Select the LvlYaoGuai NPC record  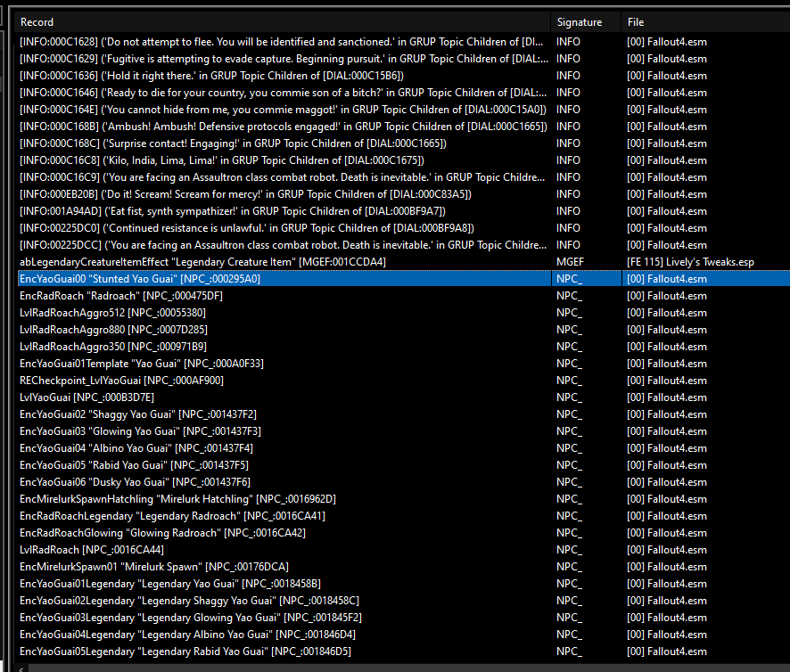403,397
